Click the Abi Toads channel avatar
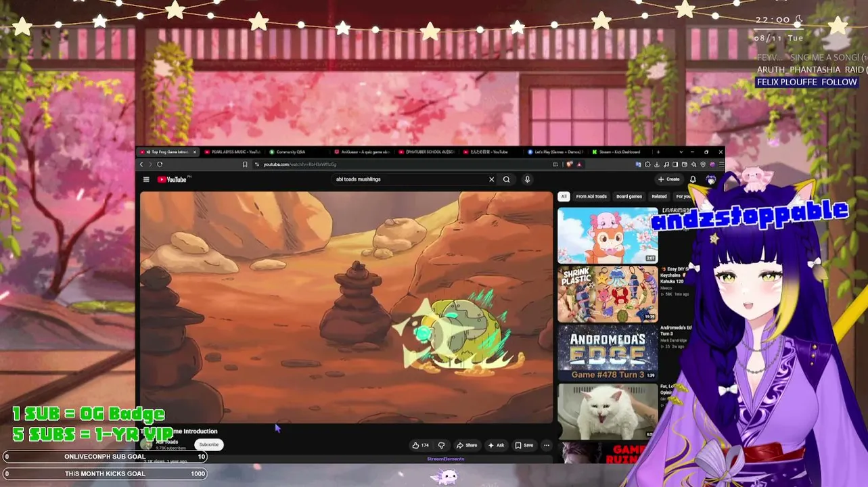 point(147,444)
